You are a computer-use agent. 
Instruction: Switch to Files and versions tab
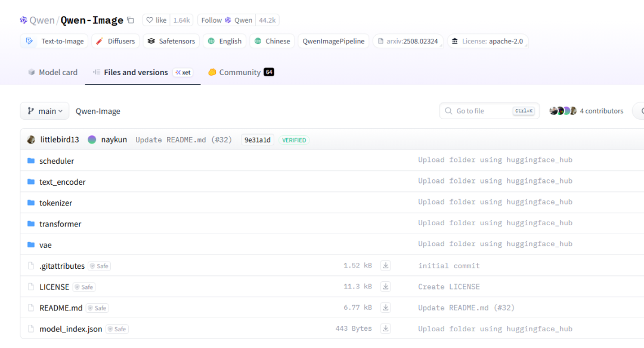(135, 72)
